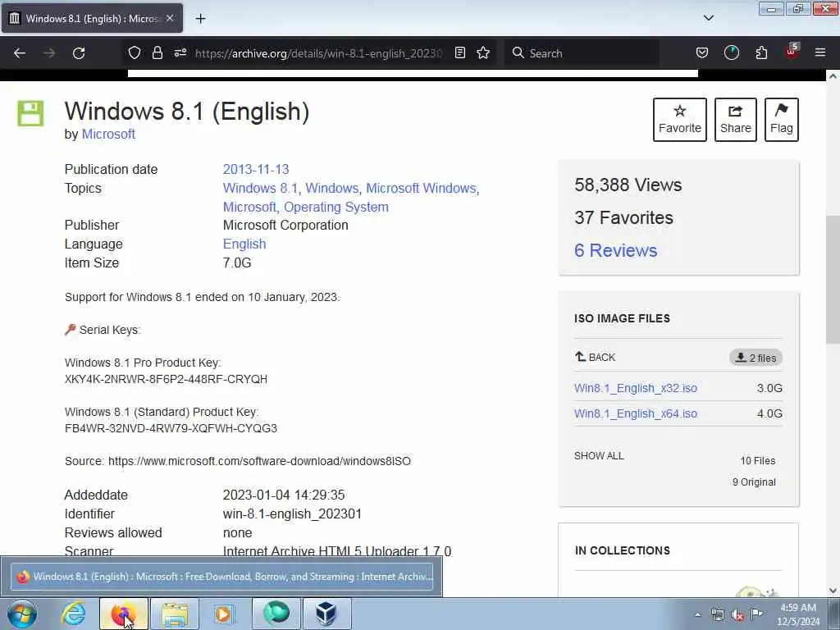
Task: Collapse ISO files list with BACK
Action: (x=596, y=358)
